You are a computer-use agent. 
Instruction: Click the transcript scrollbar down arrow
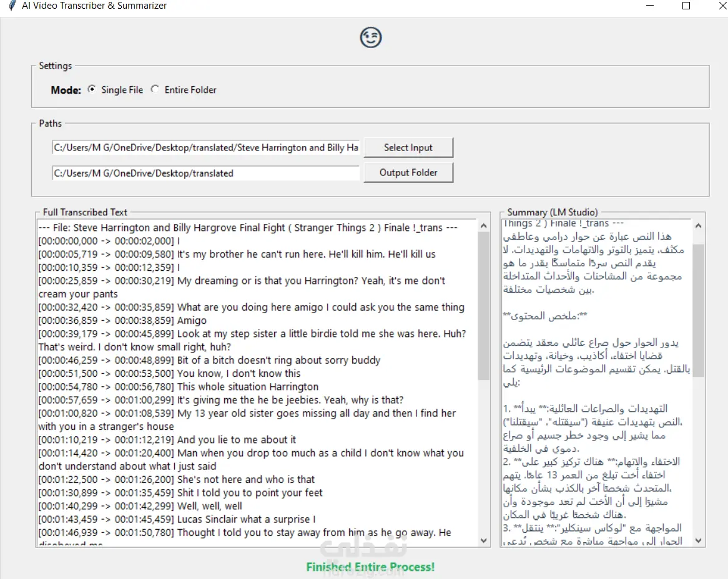coord(483,540)
